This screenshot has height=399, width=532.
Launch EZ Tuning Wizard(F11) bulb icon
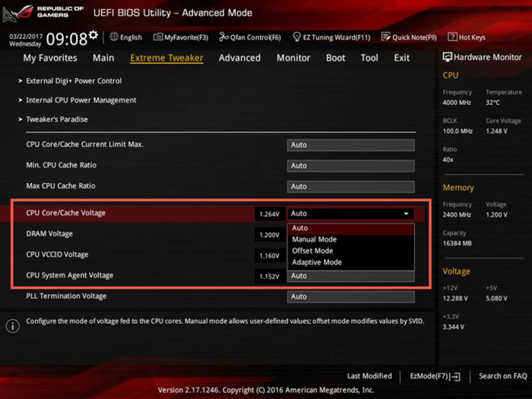pos(297,36)
